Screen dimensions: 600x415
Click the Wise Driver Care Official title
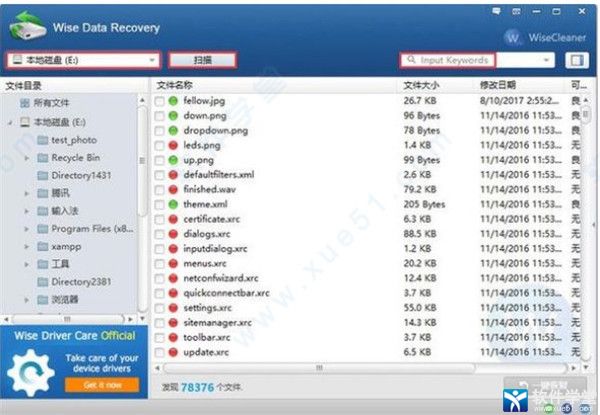[x=75, y=336]
